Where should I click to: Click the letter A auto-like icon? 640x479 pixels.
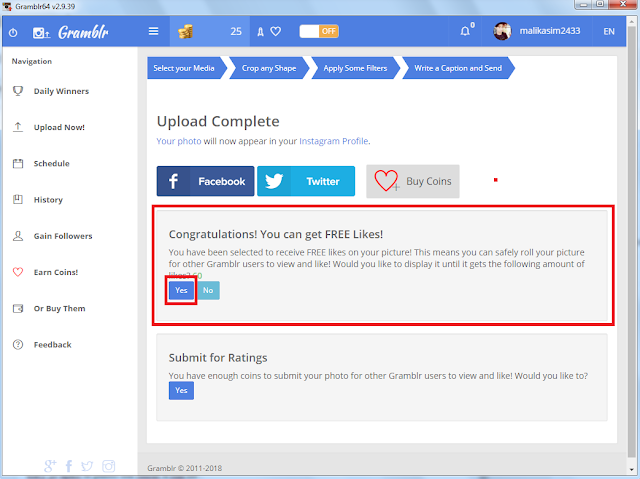[x=260, y=32]
